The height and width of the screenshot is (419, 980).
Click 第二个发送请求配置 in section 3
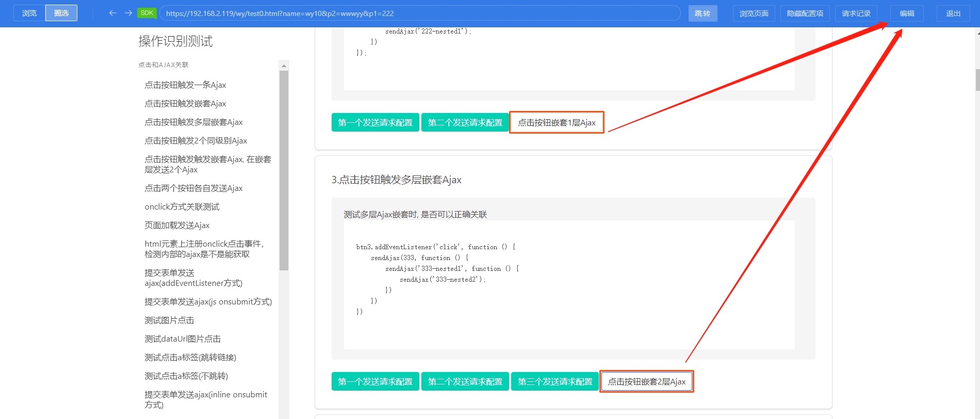click(465, 381)
